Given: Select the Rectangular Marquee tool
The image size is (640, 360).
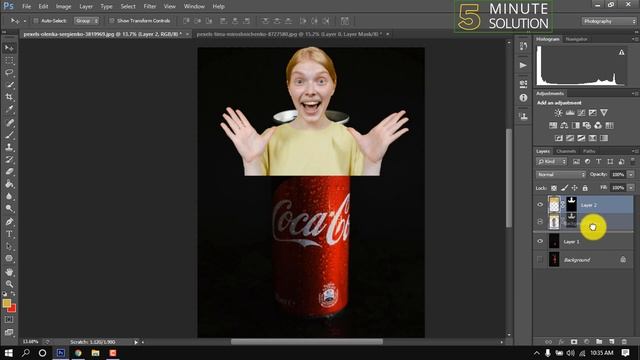Looking at the screenshot, I should click(9, 60).
